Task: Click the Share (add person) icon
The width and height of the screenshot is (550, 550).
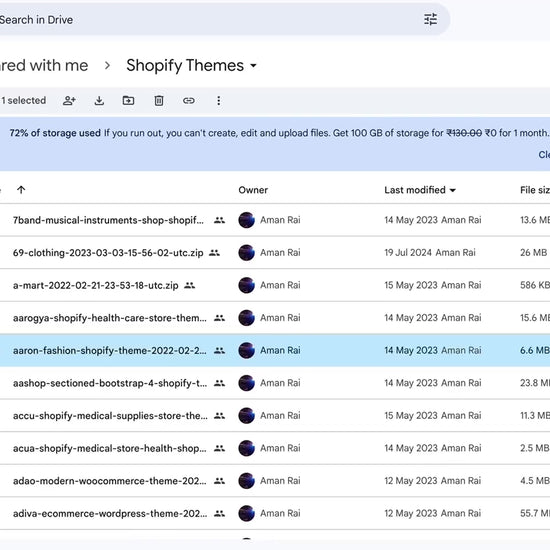Action: point(69,101)
